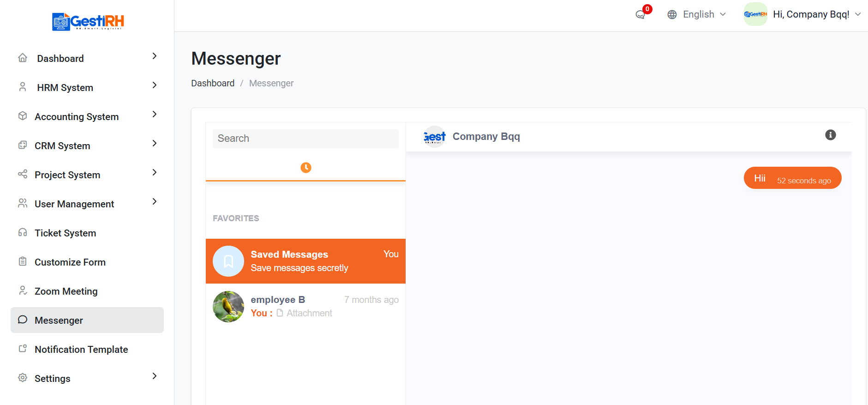The height and width of the screenshot is (405, 868).
Task: Click the Company Bqq chat header avatar
Action: pyautogui.click(x=434, y=137)
